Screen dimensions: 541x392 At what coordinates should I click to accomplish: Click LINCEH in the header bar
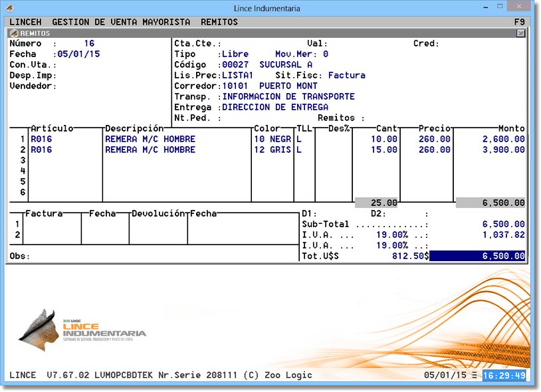click(25, 22)
